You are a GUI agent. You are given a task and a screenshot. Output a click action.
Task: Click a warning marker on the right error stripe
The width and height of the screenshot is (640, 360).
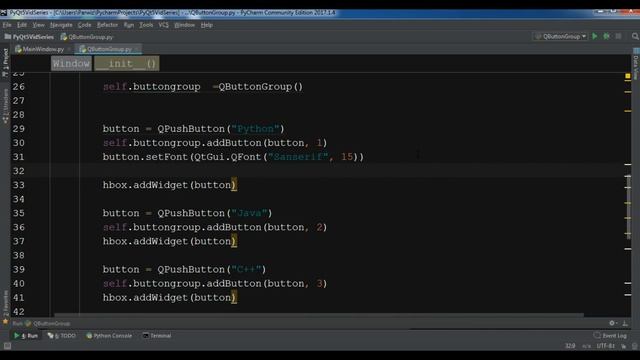coord(628,111)
